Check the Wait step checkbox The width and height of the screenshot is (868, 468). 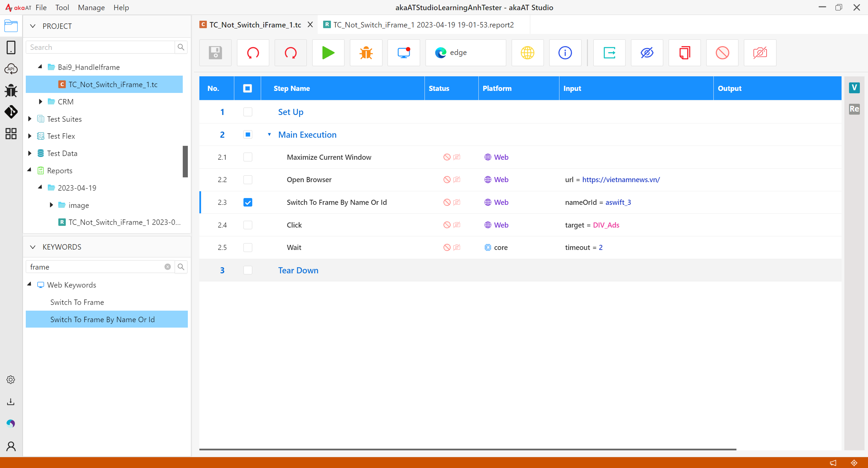(248, 248)
